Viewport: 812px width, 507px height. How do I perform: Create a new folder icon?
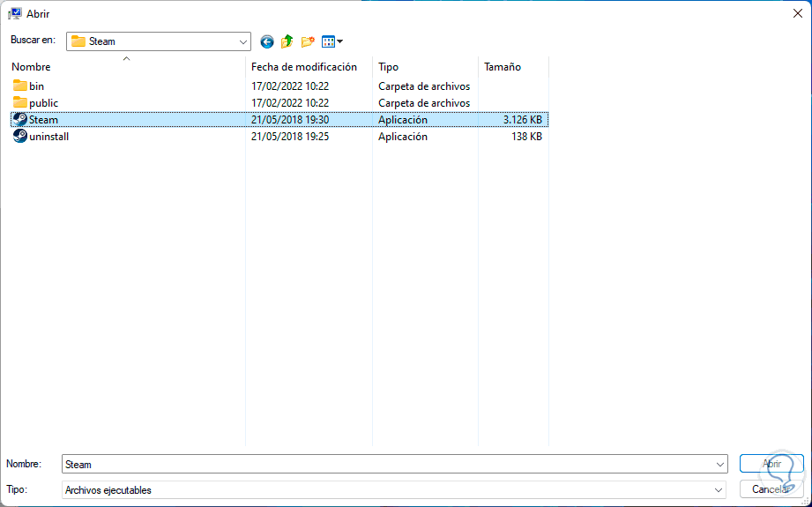tap(308, 41)
